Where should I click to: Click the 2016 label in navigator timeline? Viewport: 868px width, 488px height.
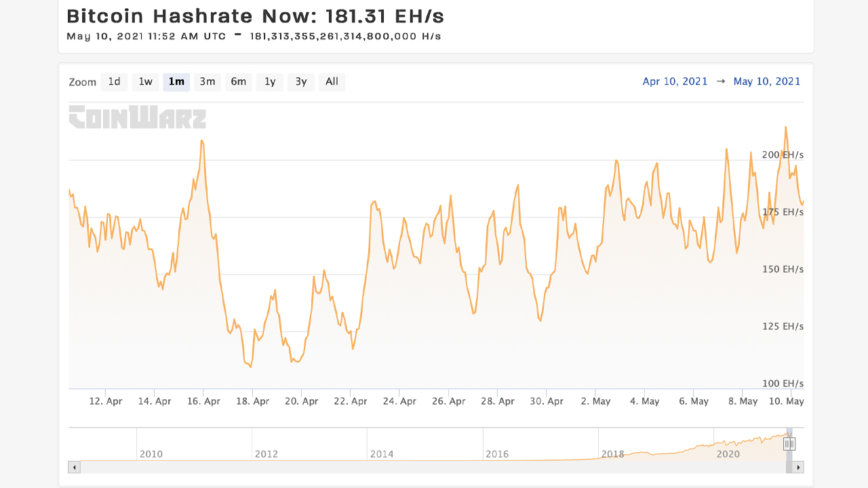(497, 453)
